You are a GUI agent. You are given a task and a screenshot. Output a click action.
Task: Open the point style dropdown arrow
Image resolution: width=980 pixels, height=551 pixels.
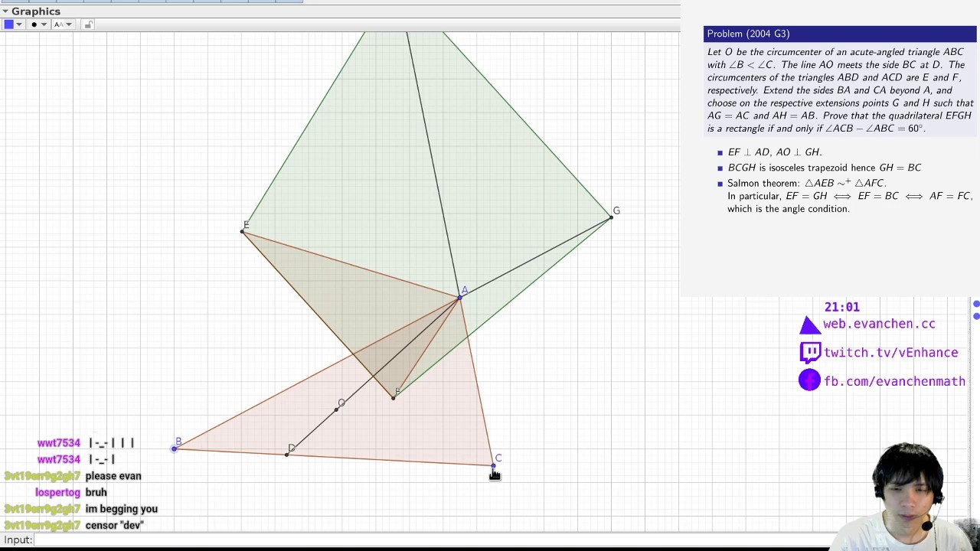[44, 24]
